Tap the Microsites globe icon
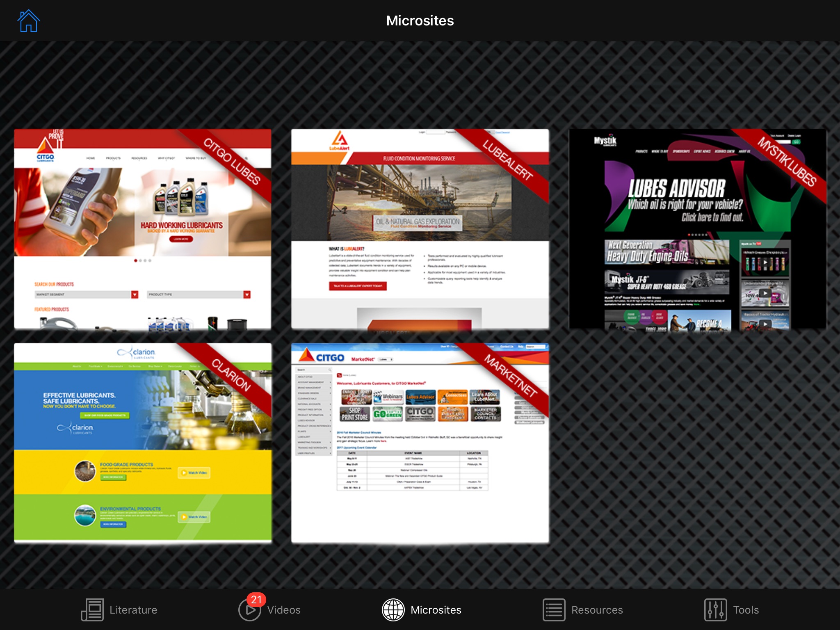 (x=393, y=610)
